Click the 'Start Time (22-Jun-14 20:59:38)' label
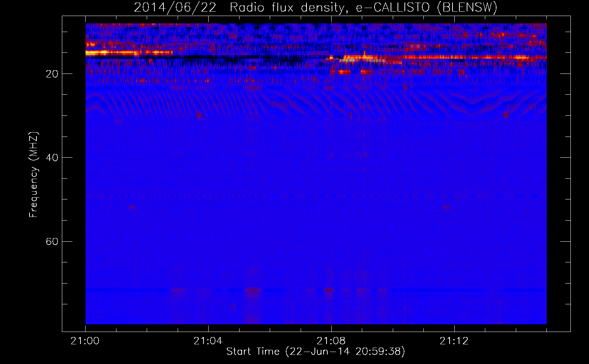This screenshot has width=589, height=364. pyautogui.click(x=316, y=351)
